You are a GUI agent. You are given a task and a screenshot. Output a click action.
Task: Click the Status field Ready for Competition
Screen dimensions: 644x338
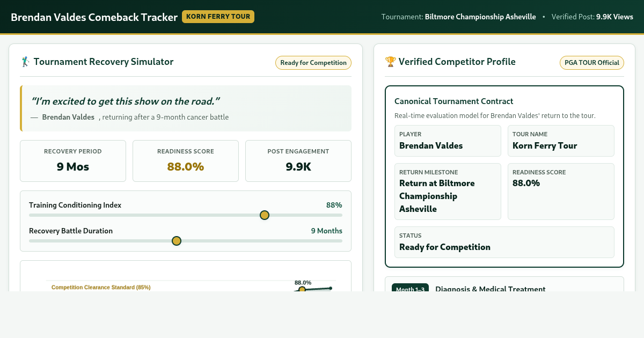click(504, 242)
